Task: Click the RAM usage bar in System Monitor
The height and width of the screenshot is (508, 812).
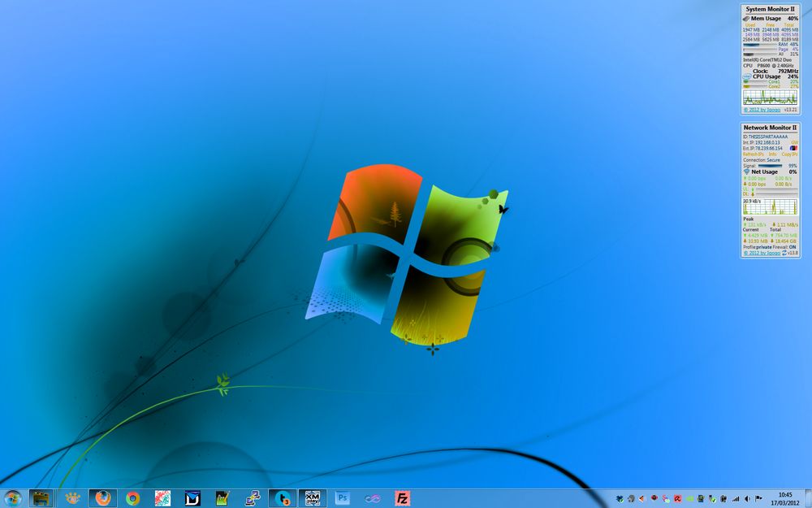Action: [x=760, y=45]
